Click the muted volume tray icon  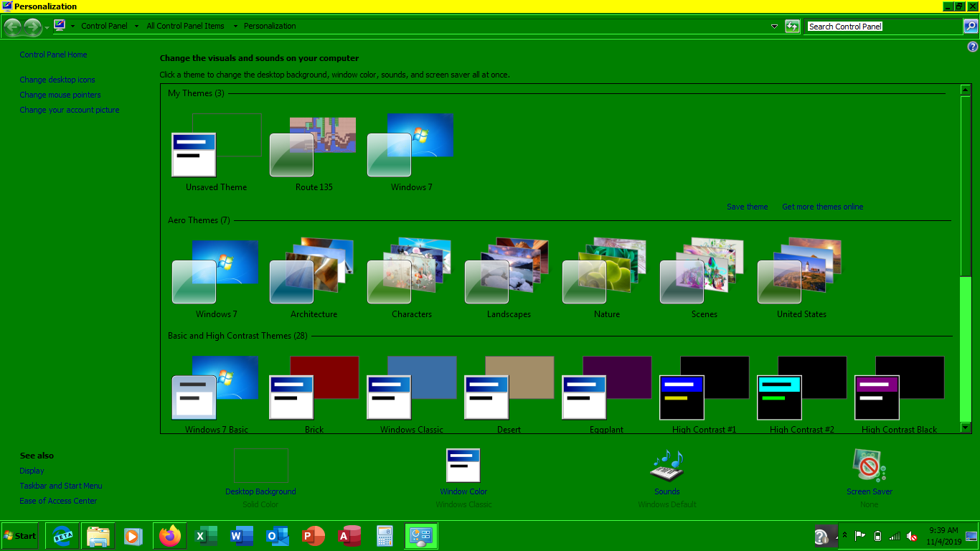[912, 536]
